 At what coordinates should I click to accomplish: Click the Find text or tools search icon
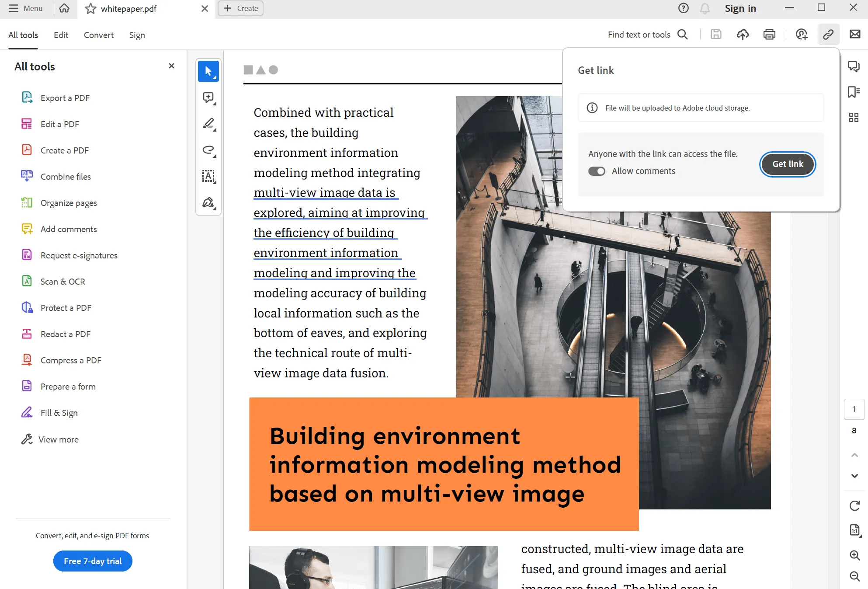pos(684,35)
